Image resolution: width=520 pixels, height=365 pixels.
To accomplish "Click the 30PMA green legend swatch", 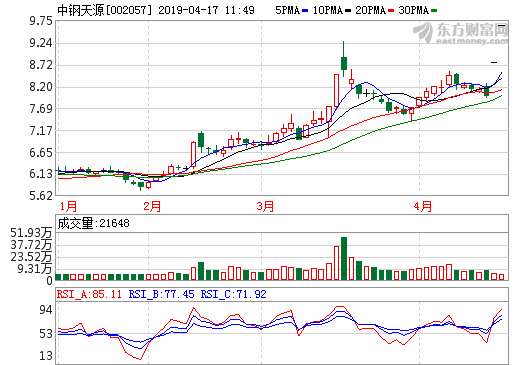I will click(434, 11).
